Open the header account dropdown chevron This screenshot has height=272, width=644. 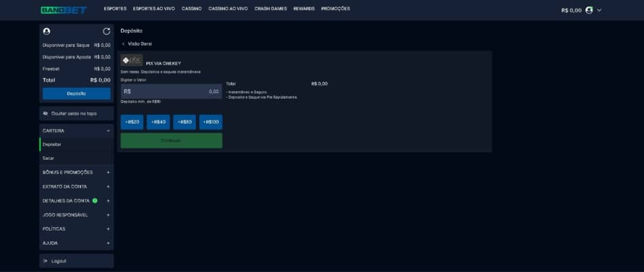point(599,10)
